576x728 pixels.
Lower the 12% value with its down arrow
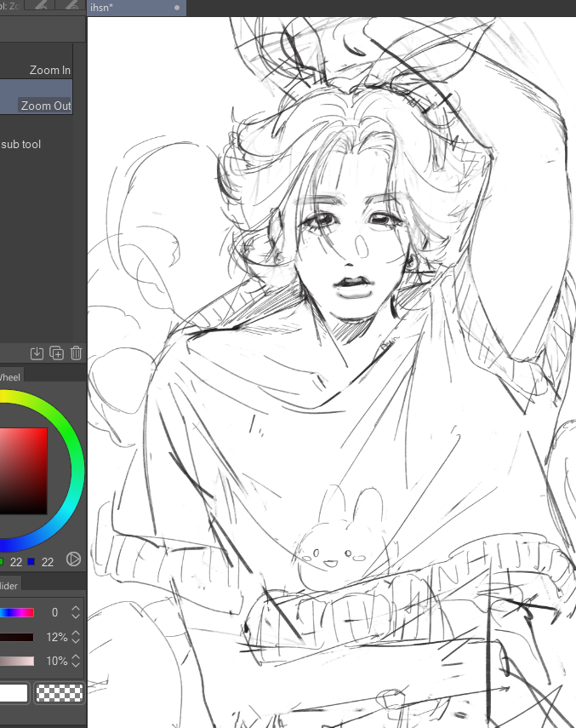pos(76,640)
